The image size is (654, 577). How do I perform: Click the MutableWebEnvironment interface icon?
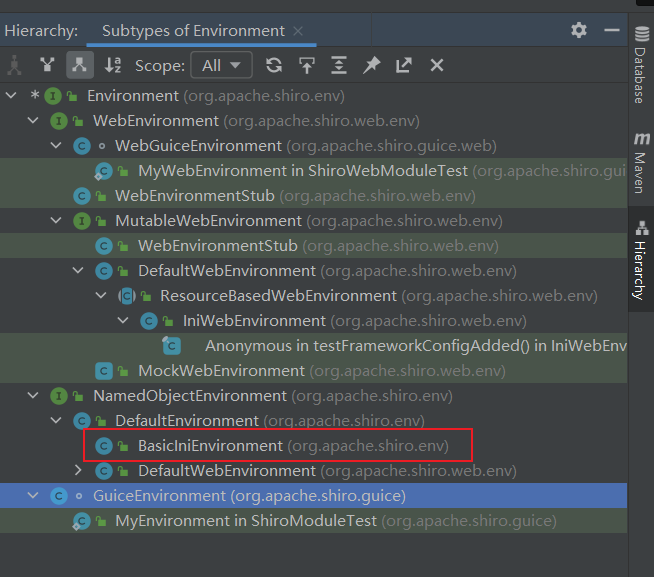point(82,221)
